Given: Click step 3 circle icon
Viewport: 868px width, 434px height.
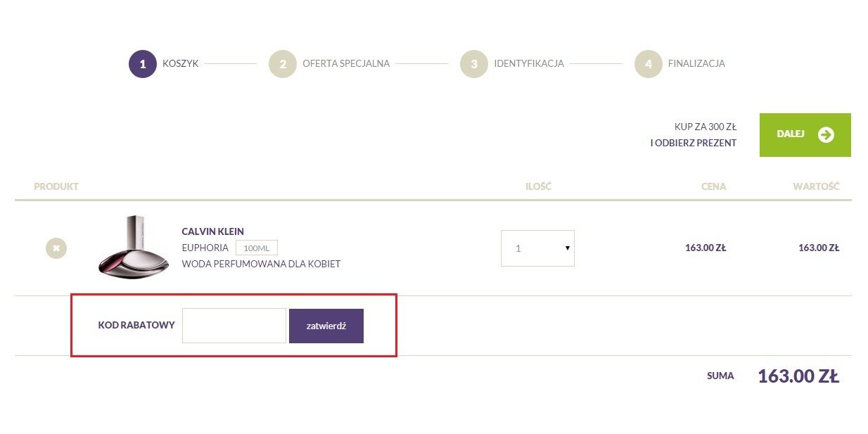Looking at the screenshot, I should tap(474, 64).
